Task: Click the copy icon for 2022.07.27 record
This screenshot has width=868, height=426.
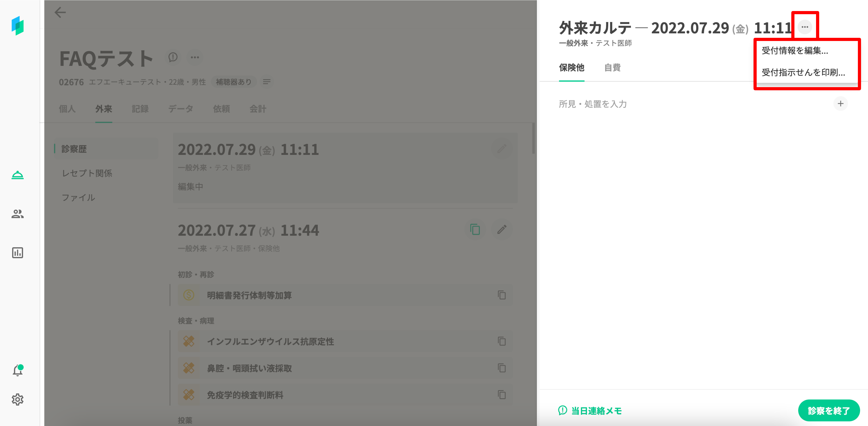Action: [x=475, y=230]
